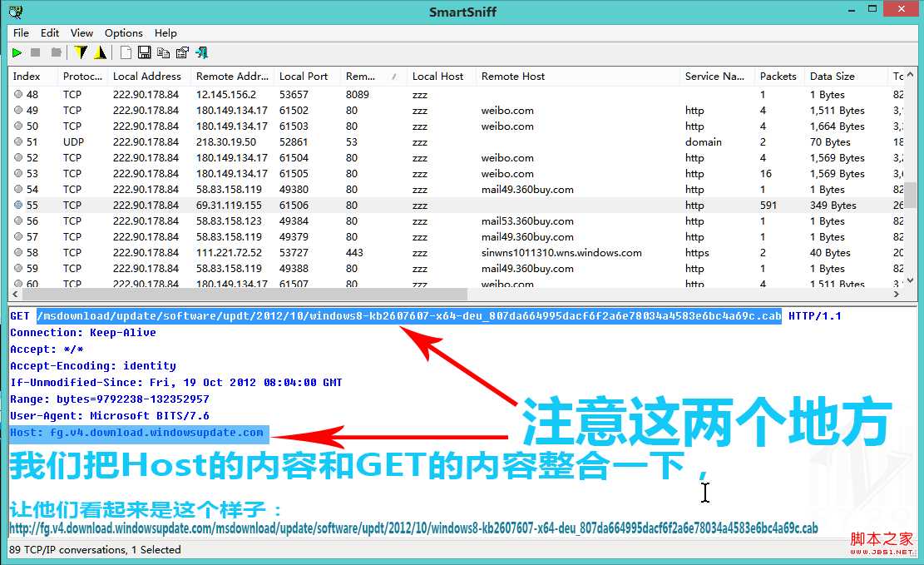Select row index 53 with 16 packets
Viewport: 924px width, 565px height.
tap(457, 173)
